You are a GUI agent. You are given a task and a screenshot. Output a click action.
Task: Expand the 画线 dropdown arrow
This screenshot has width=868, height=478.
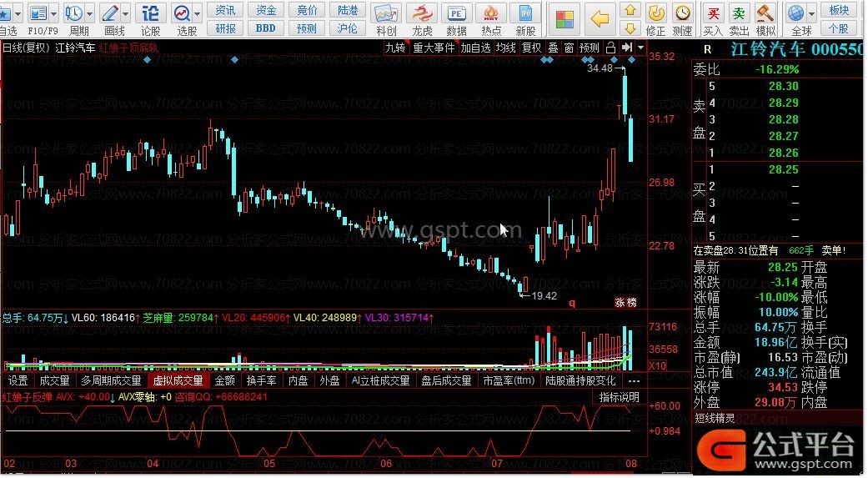(126, 13)
